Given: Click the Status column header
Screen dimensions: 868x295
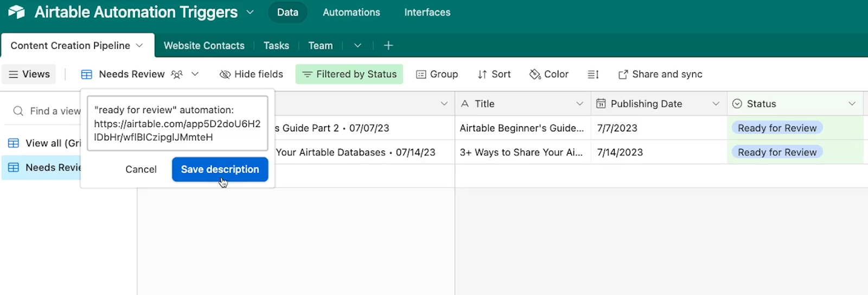Looking at the screenshot, I should click(x=795, y=104).
